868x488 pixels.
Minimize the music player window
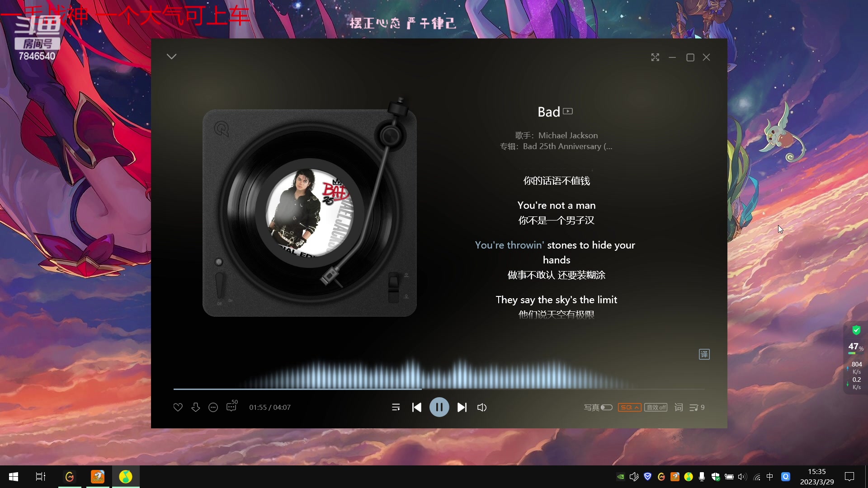click(672, 57)
